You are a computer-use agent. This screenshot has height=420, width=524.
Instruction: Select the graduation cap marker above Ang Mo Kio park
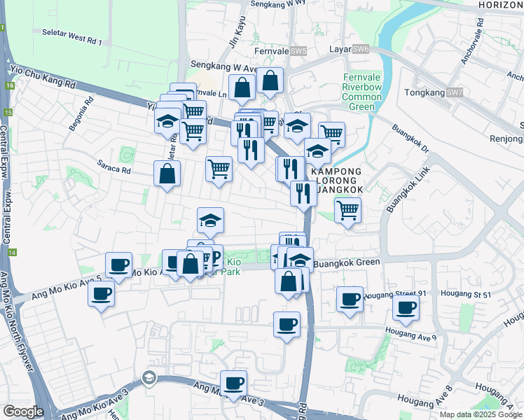210,223
